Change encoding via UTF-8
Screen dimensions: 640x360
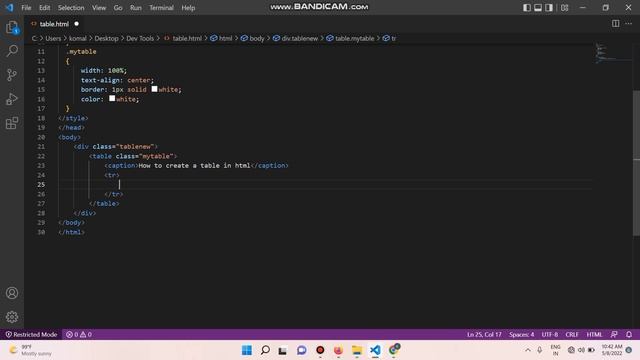[550, 334]
